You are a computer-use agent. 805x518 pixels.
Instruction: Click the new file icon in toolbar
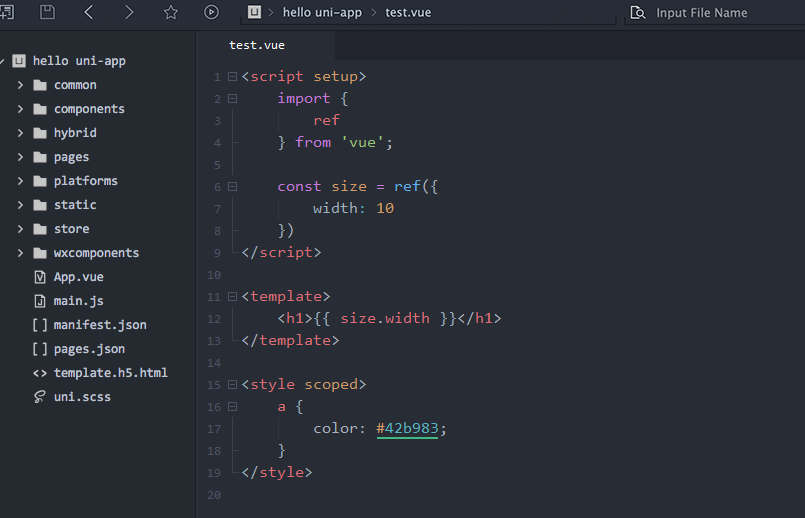(7, 12)
